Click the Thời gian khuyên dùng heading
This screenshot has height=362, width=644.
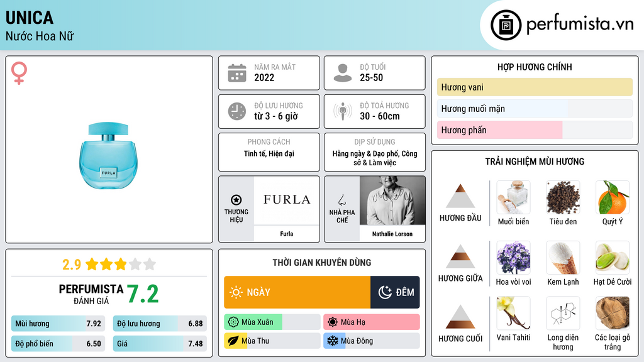coord(322,263)
